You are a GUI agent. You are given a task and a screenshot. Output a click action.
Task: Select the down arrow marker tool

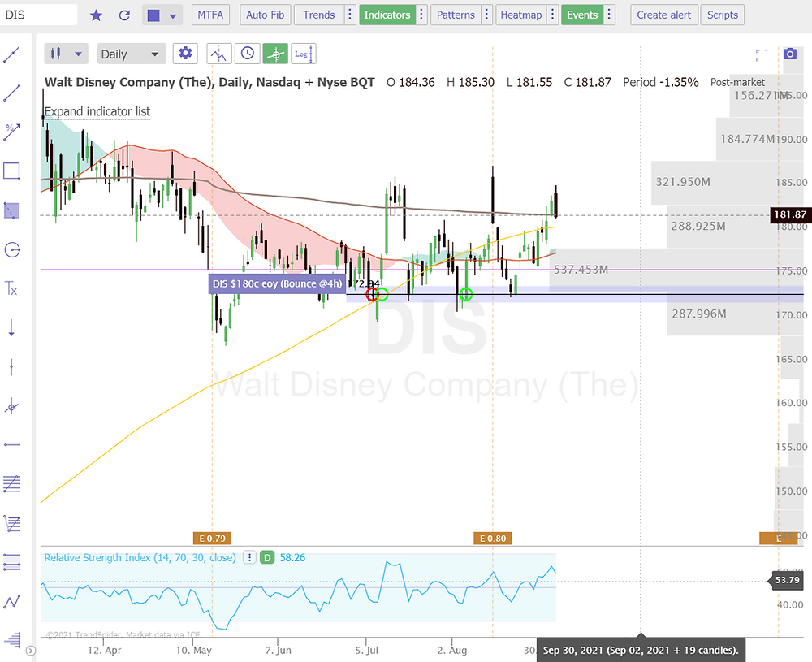[x=11, y=328]
